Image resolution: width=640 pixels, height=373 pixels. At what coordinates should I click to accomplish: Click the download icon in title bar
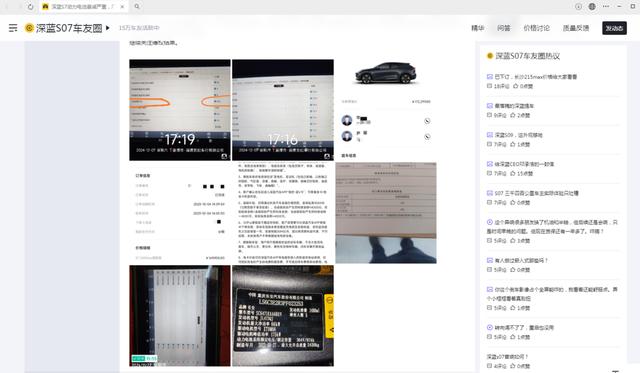coord(578,7)
